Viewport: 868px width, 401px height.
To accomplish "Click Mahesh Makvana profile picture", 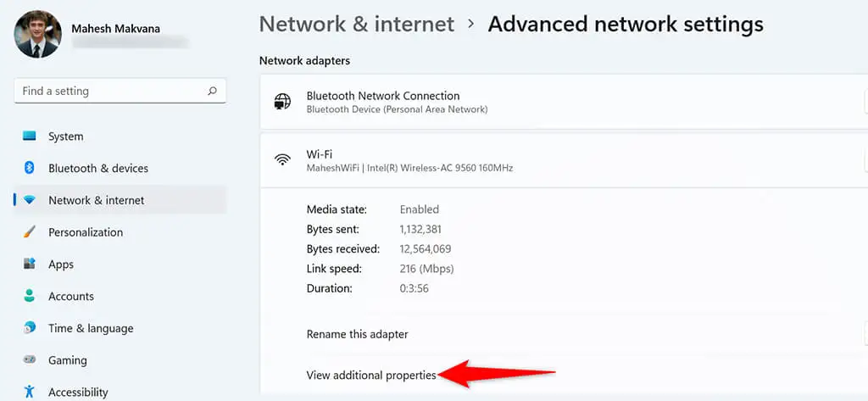I will tap(37, 35).
